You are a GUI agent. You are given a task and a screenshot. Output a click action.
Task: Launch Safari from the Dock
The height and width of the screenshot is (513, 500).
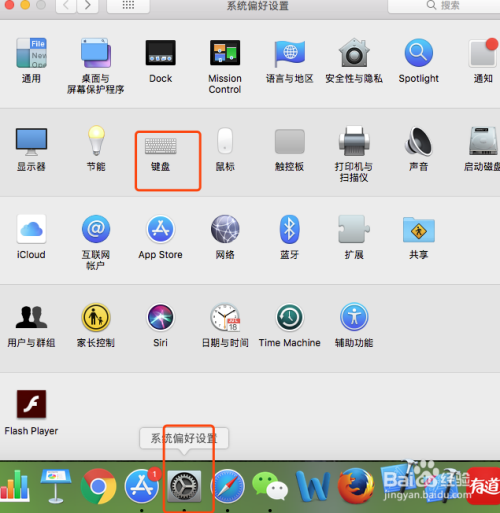pos(228,486)
